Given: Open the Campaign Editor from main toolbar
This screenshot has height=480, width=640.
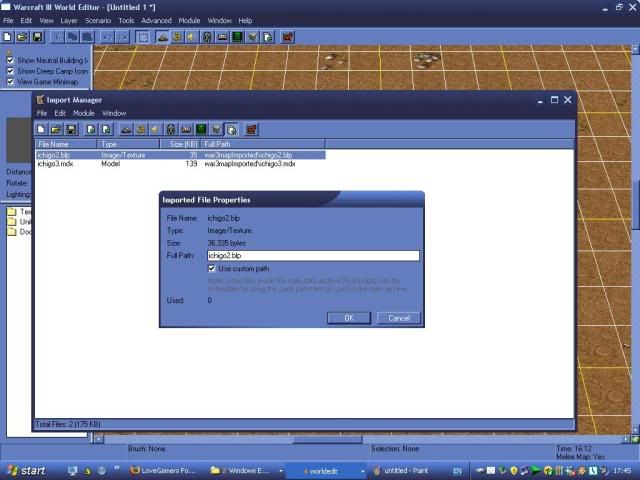Looking at the screenshot, I should click(222, 37).
